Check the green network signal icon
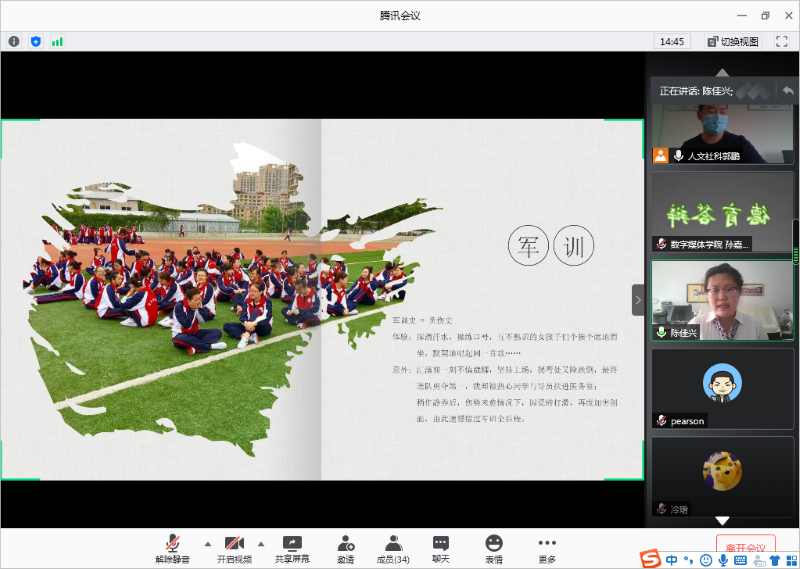This screenshot has width=800, height=569. pyautogui.click(x=57, y=41)
